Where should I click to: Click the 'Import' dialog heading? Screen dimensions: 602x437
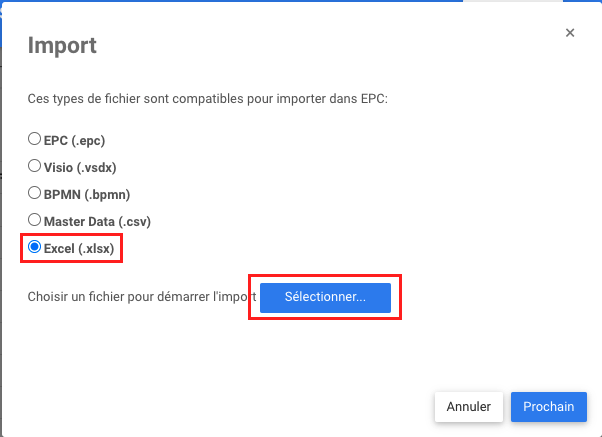[62, 46]
